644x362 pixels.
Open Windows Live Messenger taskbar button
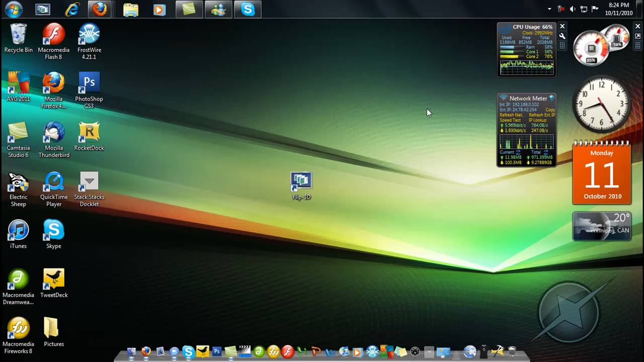217,9
